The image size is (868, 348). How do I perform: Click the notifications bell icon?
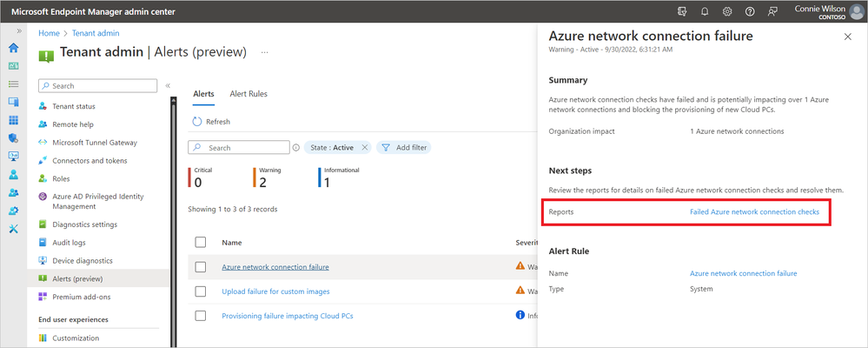(x=706, y=11)
